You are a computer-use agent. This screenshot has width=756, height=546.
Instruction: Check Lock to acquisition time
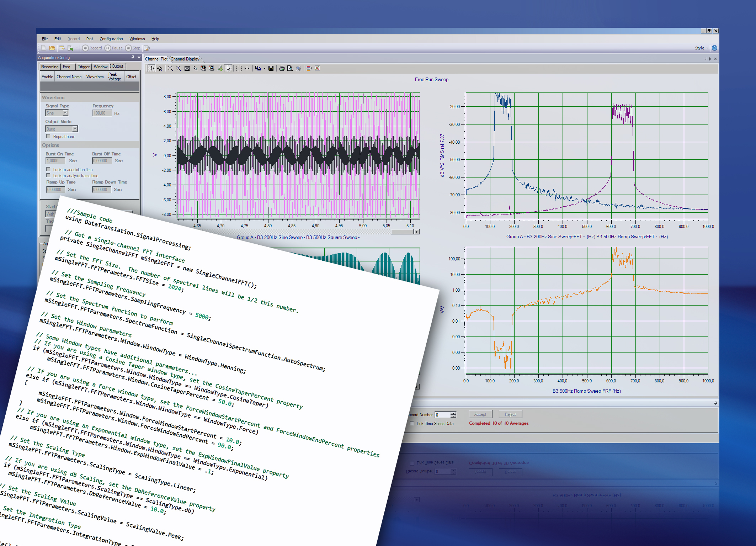click(48, 169)
